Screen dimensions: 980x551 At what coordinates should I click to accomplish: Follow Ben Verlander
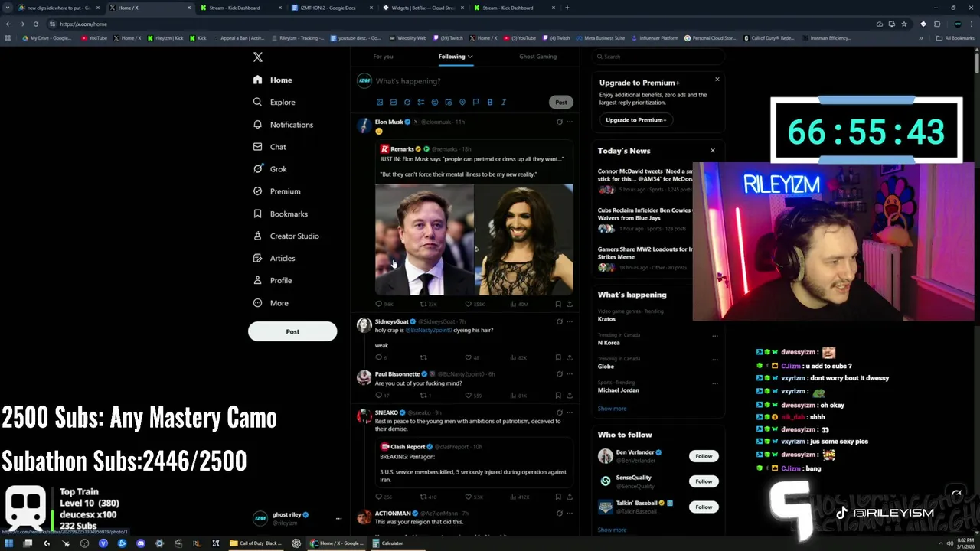point(704,456)
